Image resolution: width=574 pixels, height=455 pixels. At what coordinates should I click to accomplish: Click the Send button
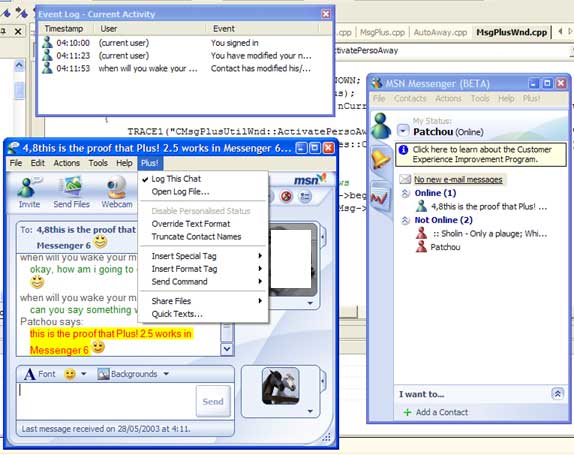click(213, 401)
